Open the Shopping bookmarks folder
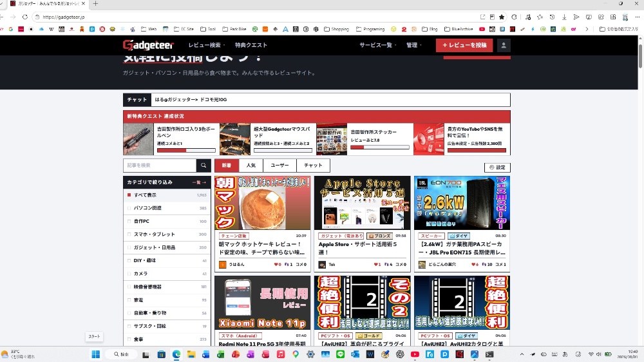Screen dimensions: 644x362 (x=336, y=29)
